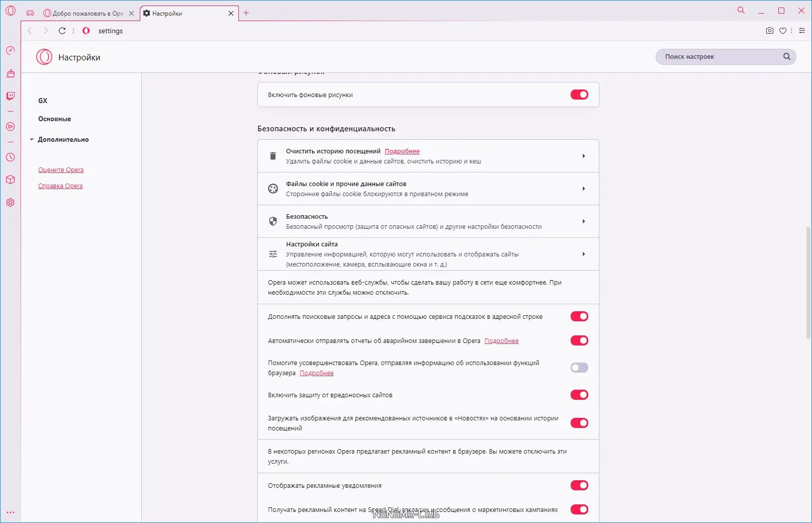Image resolution: width=812 pixels, height=523 pixels.
Task: Toggle Speed Dial promotional content switch
Action: (x=579, y=509)
